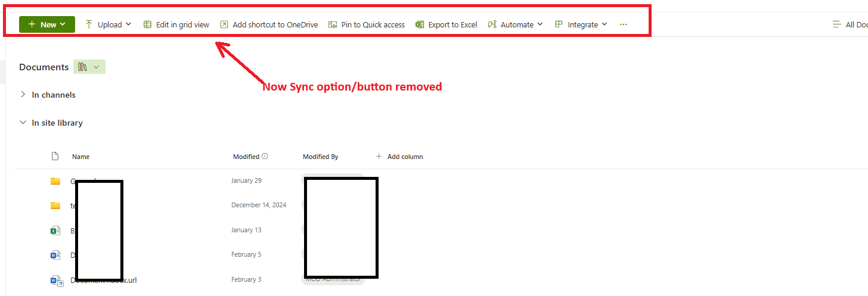Click the Modified info icon
This screenshot has width=868, height=296.
click(x=265, y=156)
